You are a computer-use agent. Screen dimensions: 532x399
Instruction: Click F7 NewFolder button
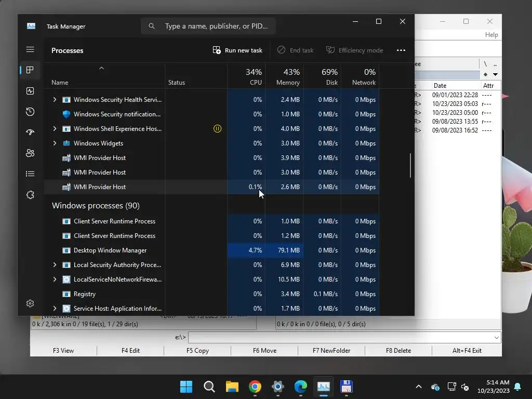[331, 351]
